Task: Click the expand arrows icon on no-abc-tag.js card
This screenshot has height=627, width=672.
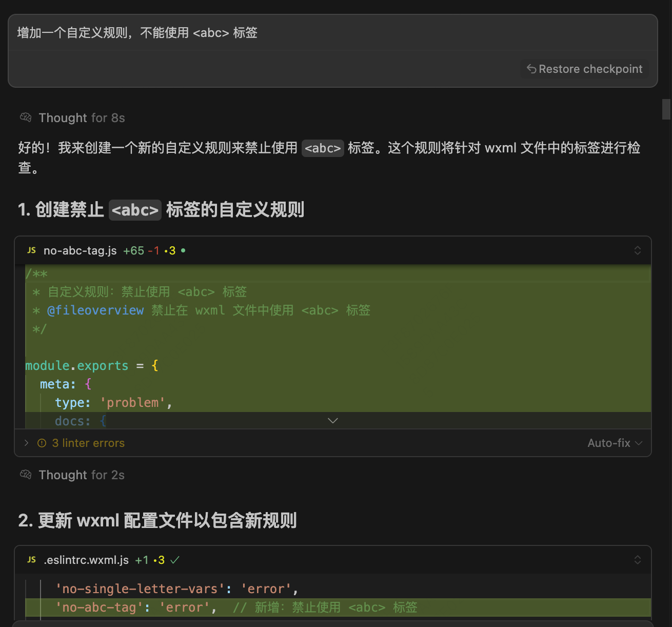Action: [x=638, y=250]
